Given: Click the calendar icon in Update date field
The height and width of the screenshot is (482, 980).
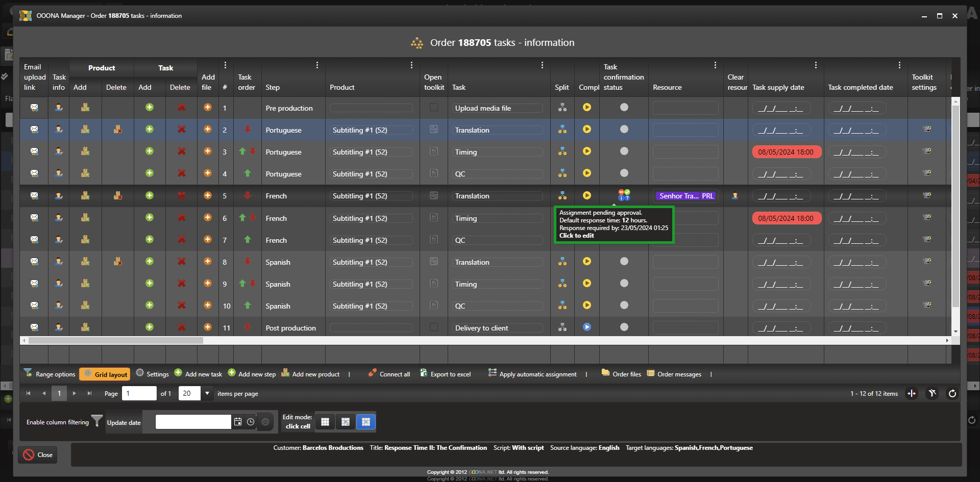Looking at the screenshot, I should [238, 422].
